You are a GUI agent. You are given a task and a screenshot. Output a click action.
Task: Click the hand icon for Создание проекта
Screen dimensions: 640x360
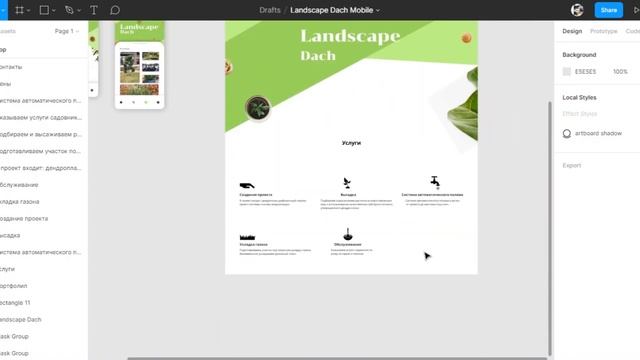247,185
